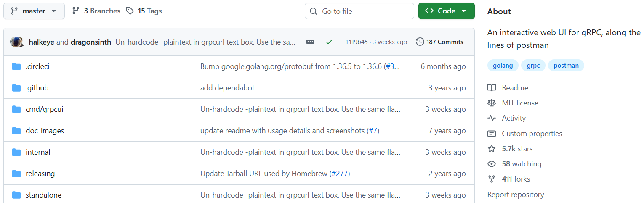Screen dimensions: 644x203
Task: Click the green commit status checkmark
Action: [x=329, y=42]
